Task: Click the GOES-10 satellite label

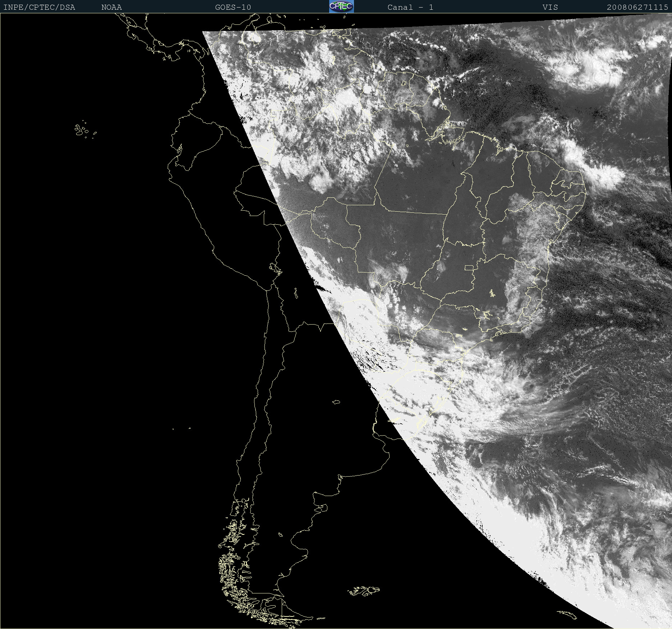Action: [233, 7]
